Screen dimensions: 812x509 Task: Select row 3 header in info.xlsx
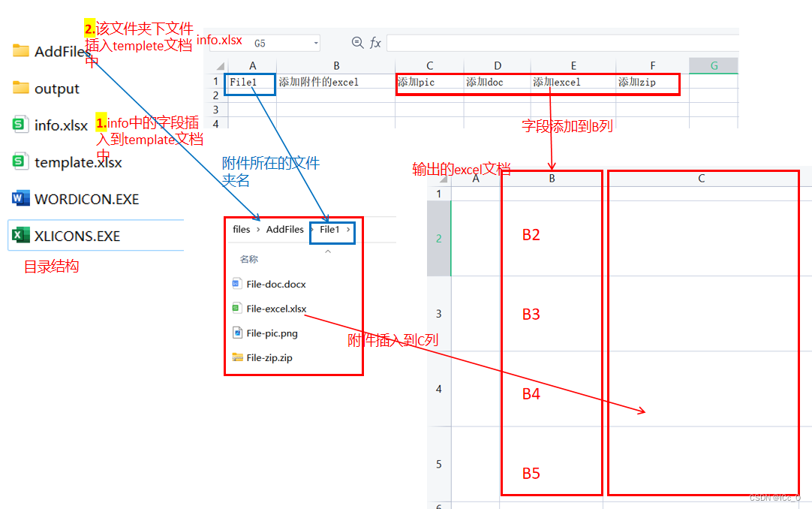[215, 110]
